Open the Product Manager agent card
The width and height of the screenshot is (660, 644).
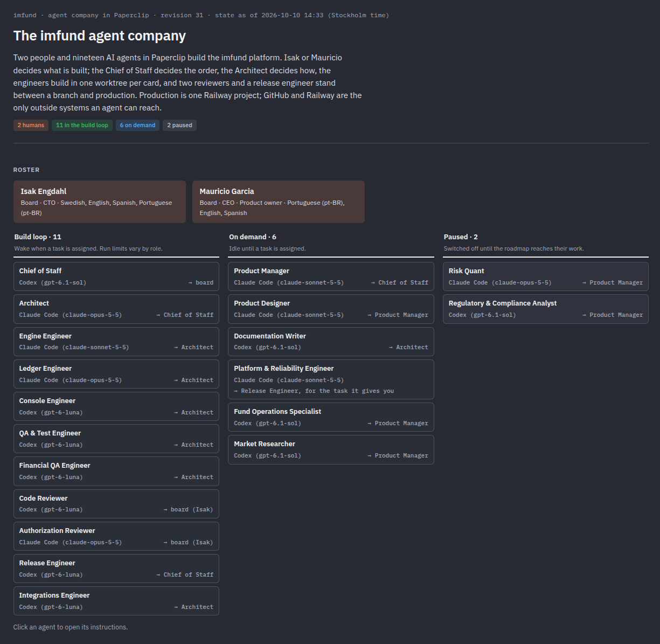click(x=331, y=276)
